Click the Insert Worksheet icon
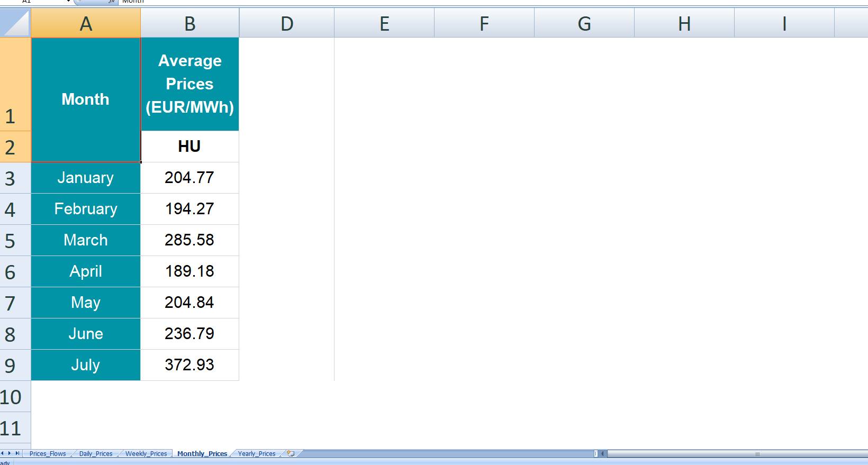This screenshot has width=868, height=465. point(291,453)
